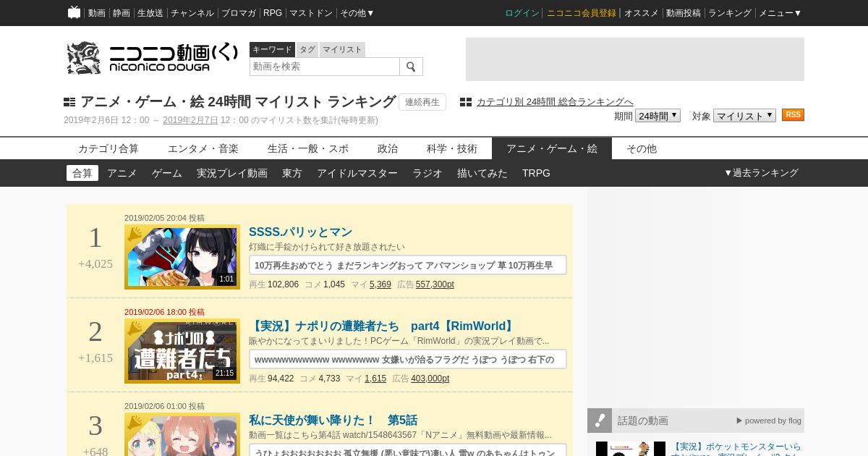Switch to 生活・一般・スポ category tab
The width and height of the screenshot is (868, 456).
(x=308, y=148)
